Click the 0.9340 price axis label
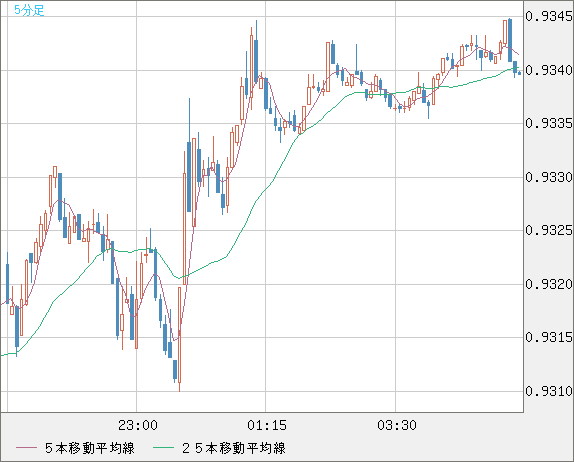Screen dimensions: 574x462 tap(548, 70)
